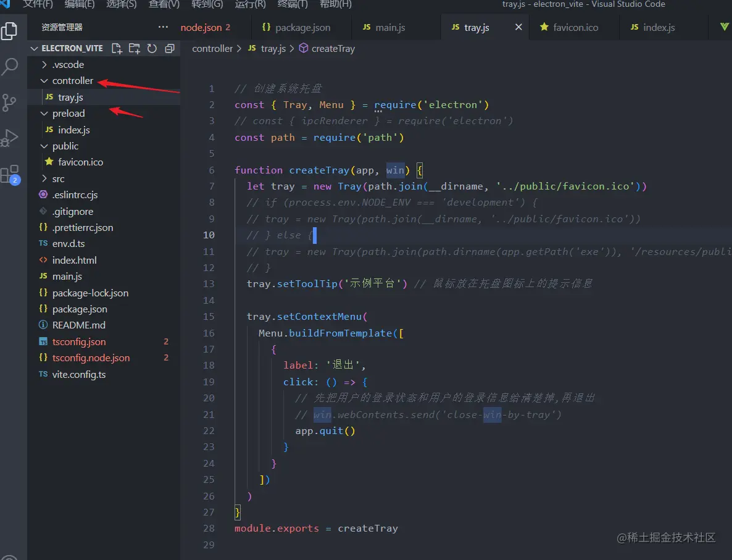Screen dimensions: 732x560
Task: Open the 文件(F) menu
Action: point(38,4)
